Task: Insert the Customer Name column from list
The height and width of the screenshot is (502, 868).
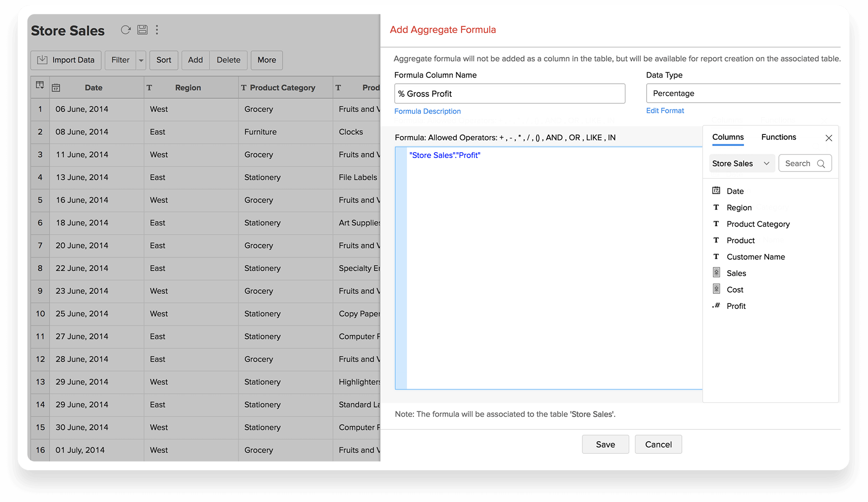Action: (755, 257)
